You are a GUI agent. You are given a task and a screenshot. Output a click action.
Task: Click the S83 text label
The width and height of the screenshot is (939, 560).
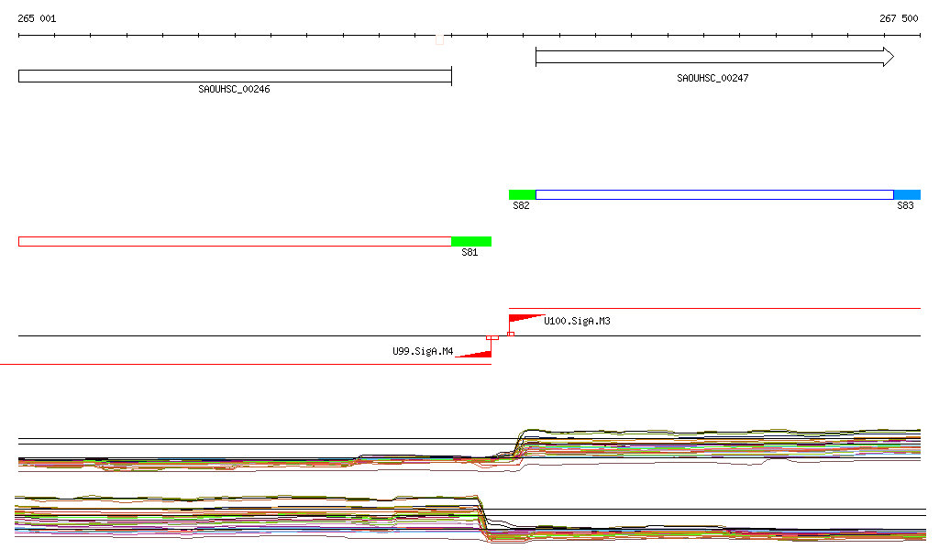click(905, 206)
